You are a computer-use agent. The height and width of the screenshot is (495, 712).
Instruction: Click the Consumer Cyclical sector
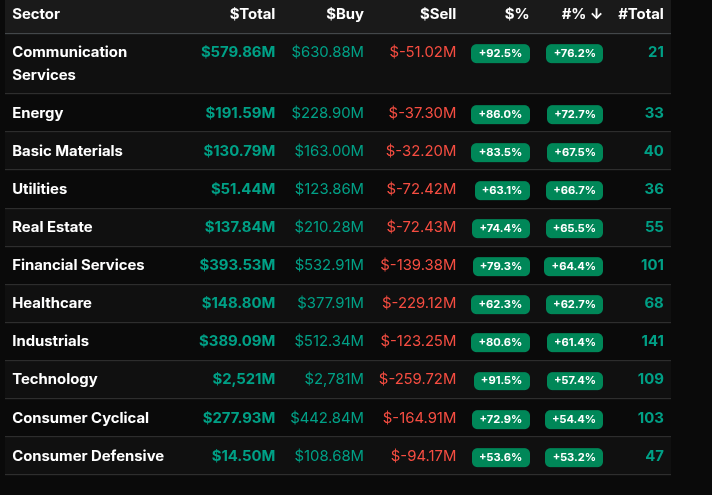80,418
